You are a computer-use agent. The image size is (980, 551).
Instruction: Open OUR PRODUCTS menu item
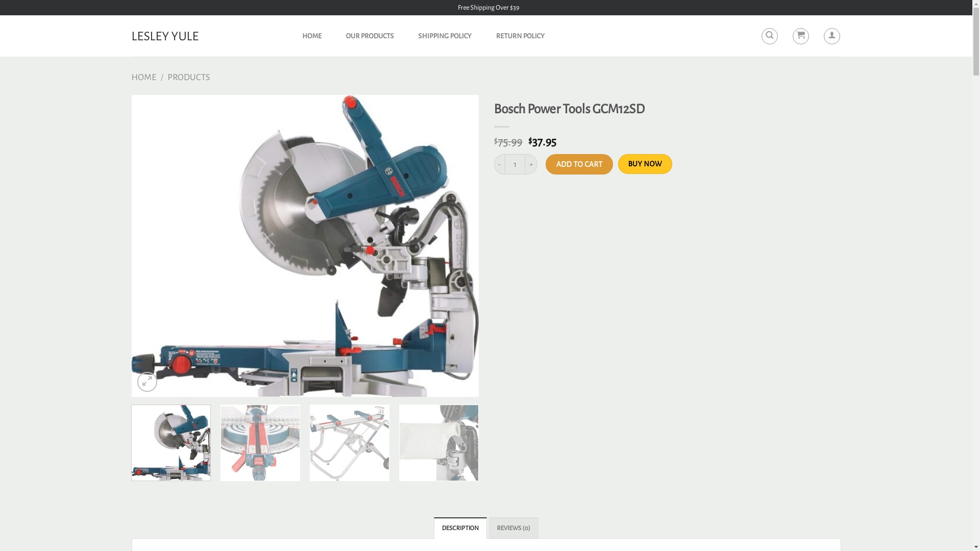pyautogui.click(x=370, y=36)
